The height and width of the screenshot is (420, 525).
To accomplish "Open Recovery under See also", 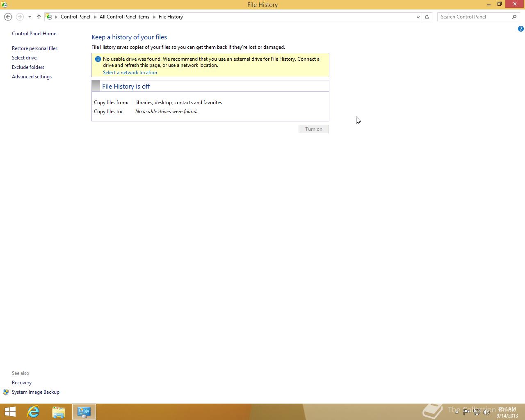I will click(x=22, y=383).
